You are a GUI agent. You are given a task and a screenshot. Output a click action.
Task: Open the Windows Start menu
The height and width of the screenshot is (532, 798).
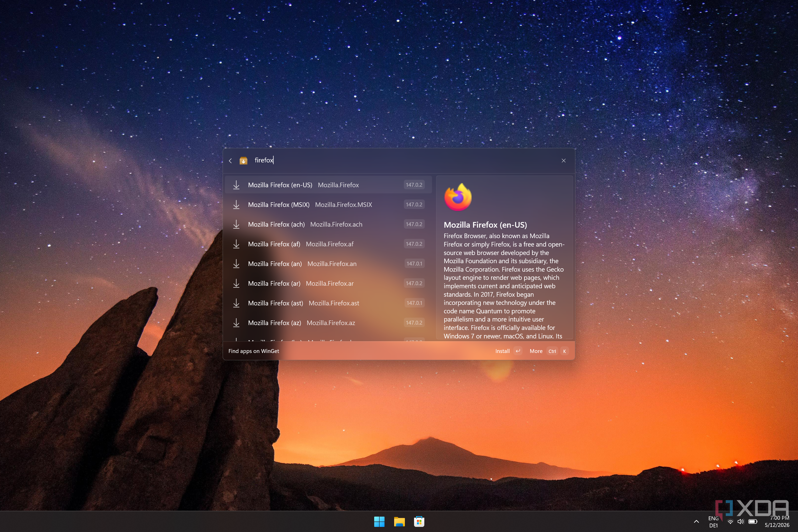(x=379, y=522)
